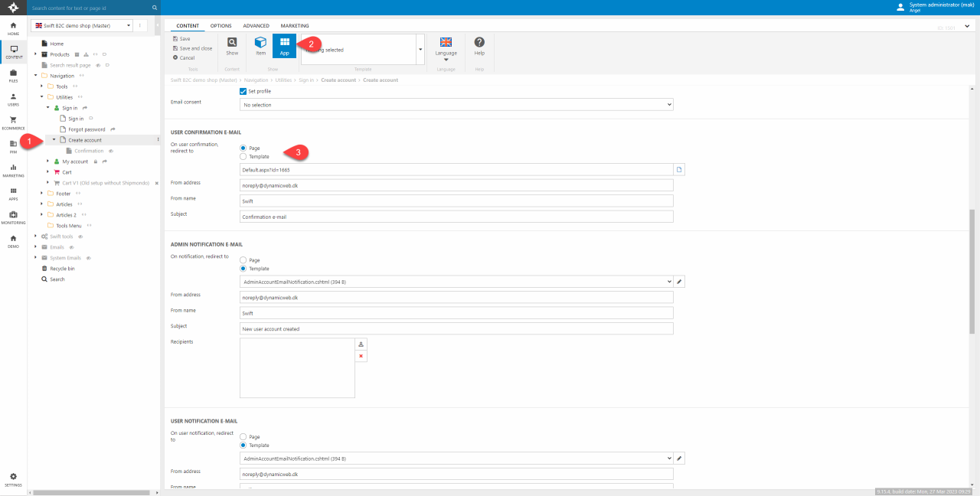Switch to the Advanced tab
Viewport: 980px width, 496px height.
click(256, 26)
